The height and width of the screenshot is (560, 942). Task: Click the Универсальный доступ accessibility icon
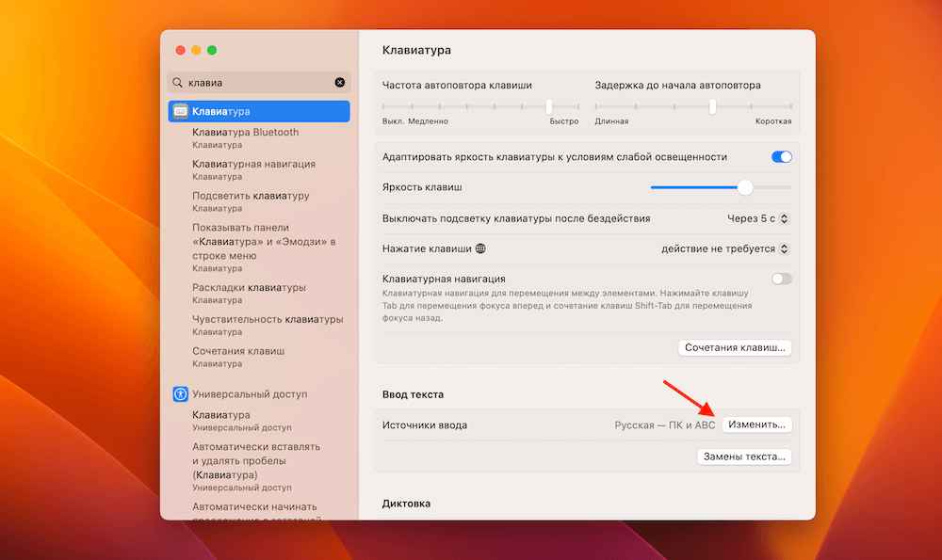[x=180, y=393]
